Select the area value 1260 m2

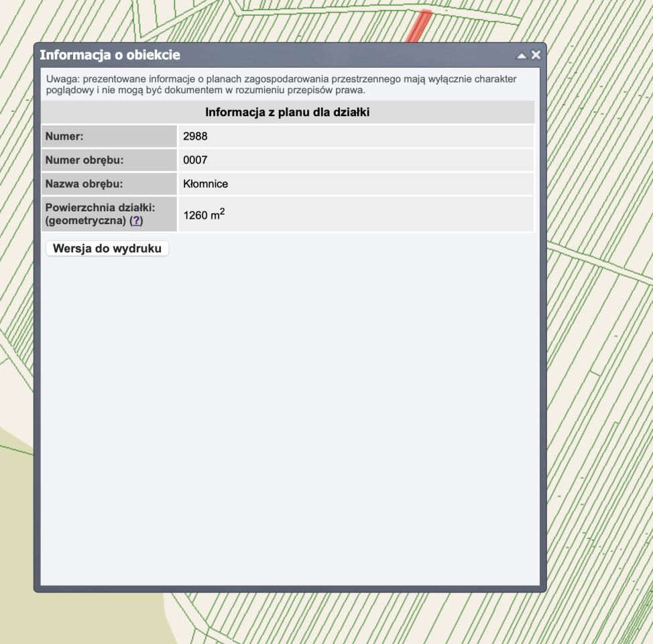pos(204,214)
